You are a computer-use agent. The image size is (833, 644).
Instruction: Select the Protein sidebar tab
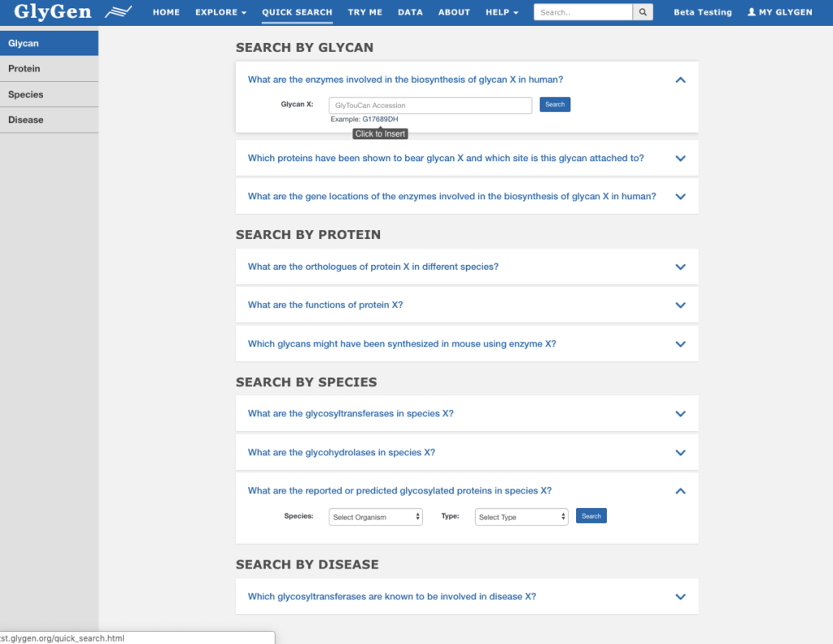tap(49, 69)
